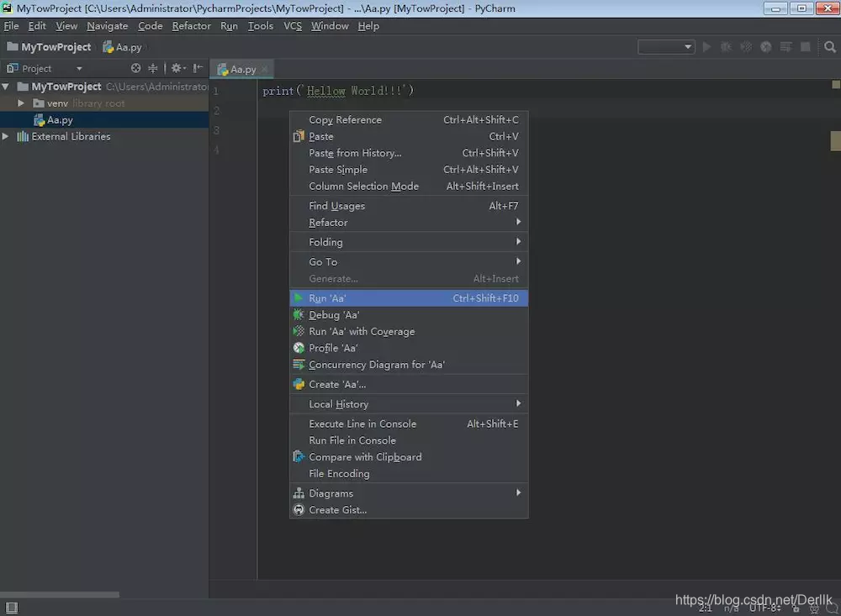
Task: Open the Tools menu
Action: (x=260, y=26)
